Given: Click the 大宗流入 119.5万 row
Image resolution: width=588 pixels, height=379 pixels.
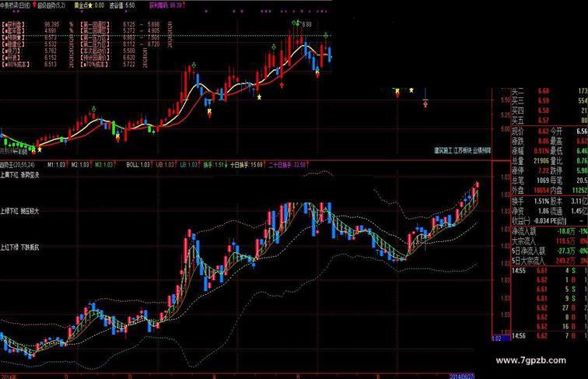Looking at the screenshot, I should point(549,241).
